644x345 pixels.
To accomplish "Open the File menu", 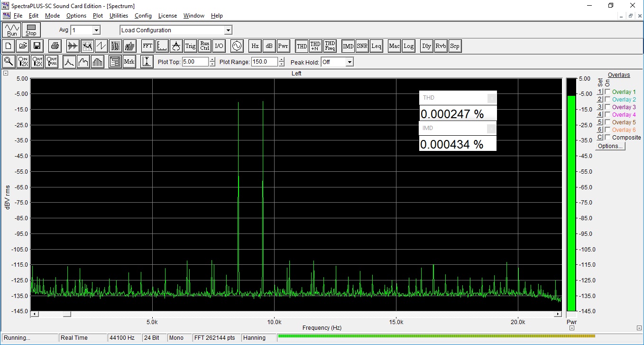I will 18,16.
